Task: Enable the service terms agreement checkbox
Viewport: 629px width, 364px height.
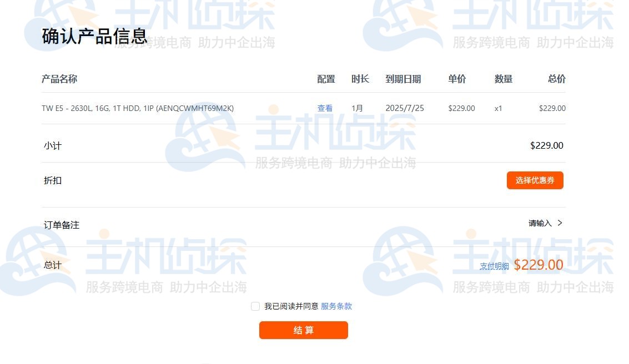Action: 255,306
